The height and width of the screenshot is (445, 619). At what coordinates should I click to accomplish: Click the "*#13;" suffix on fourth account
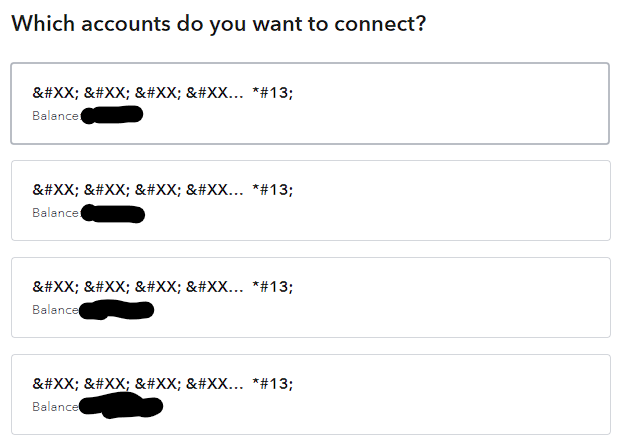click(273, 384)
